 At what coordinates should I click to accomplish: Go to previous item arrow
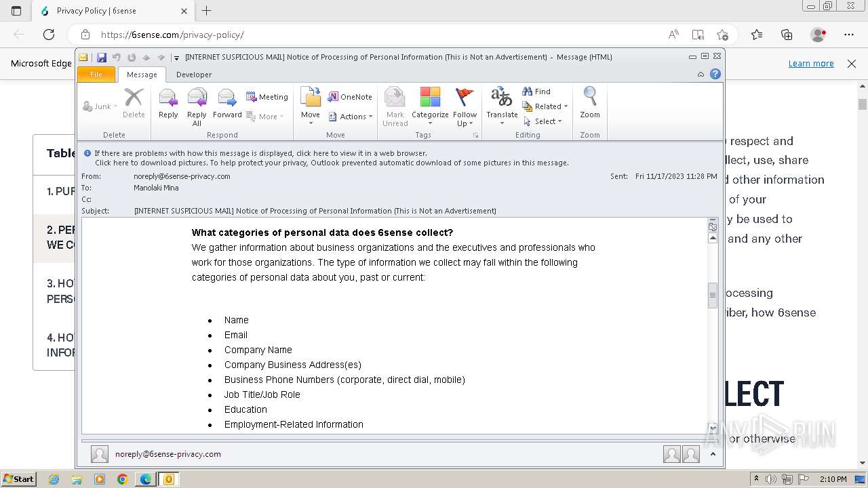(146, 58)
